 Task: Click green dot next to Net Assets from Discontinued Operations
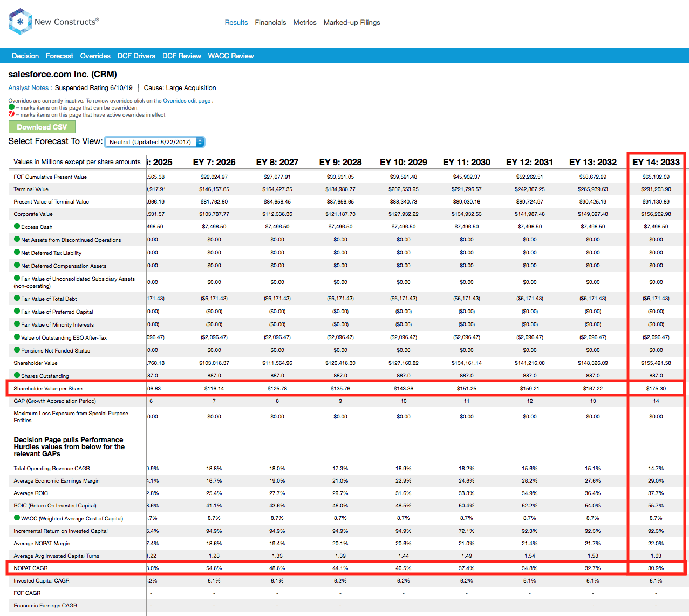[17, 239]
